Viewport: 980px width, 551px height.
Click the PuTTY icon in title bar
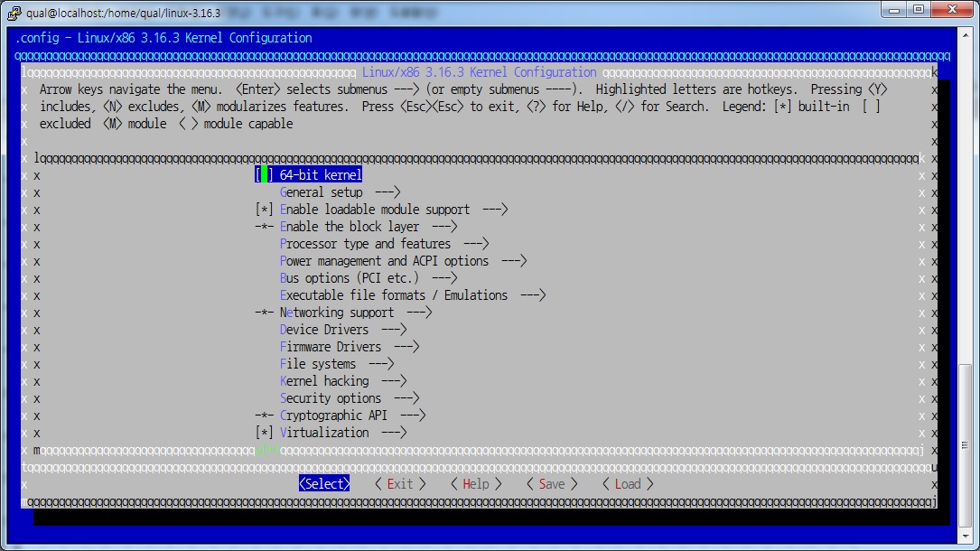(x=14, y=13)
